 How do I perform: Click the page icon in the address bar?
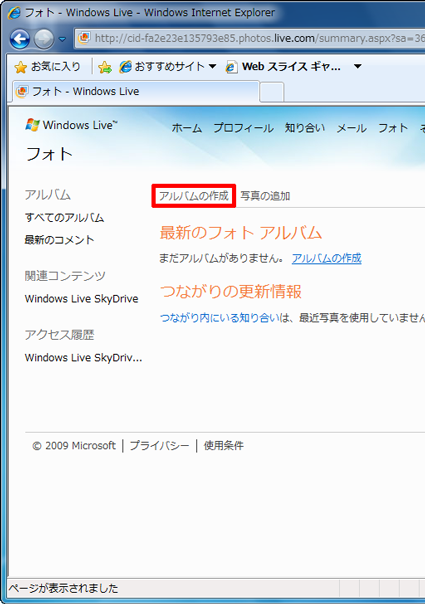tap(84, 38)
